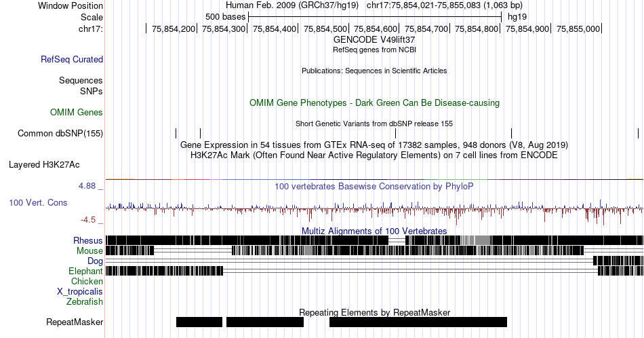Open the OMIM Genes track label

pos(77,112)
